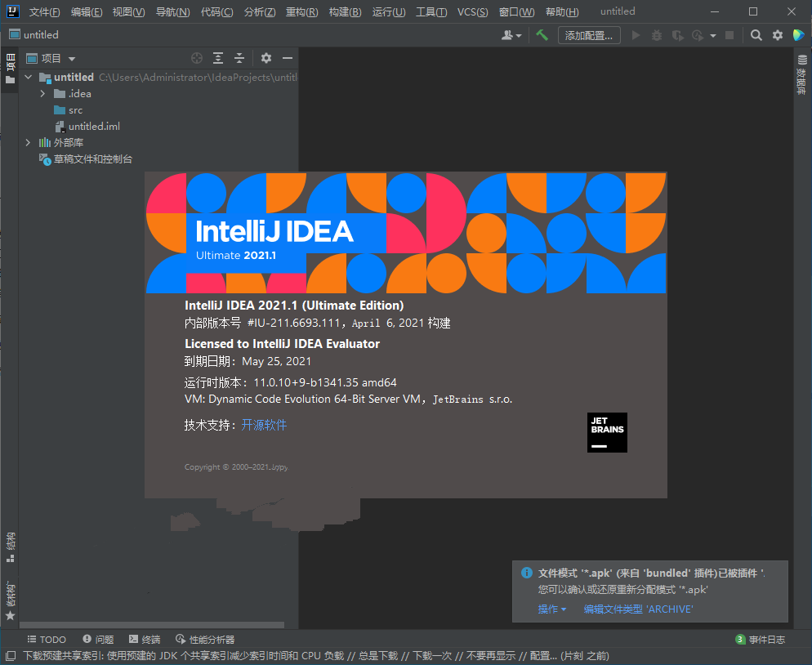Collapse the untitled project root node

[29, 77]
